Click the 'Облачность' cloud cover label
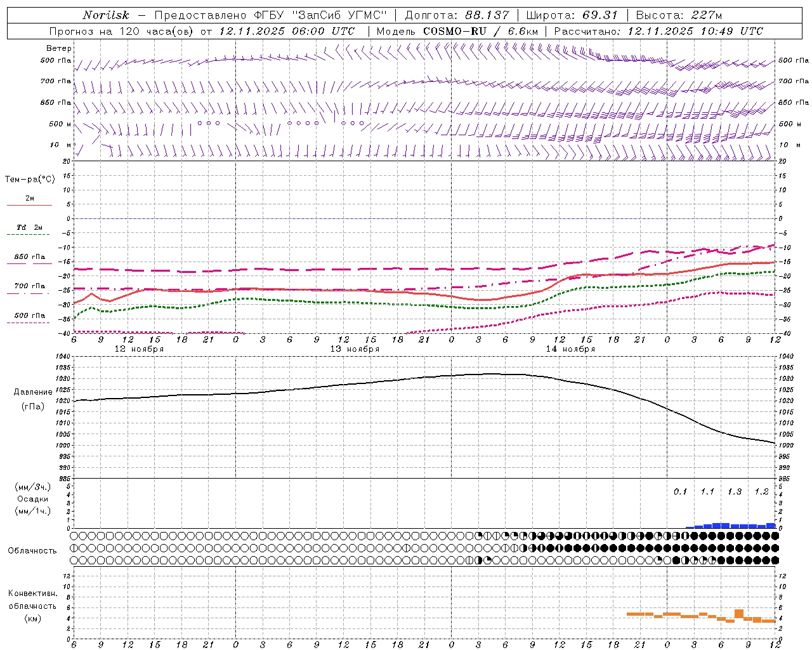The width and height of the screenshot is (812, 650). pyautogui.click(x=32, y=551)
